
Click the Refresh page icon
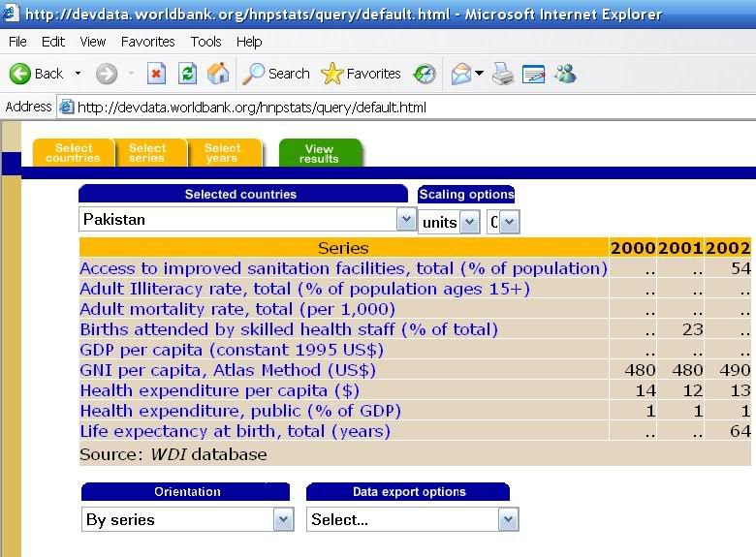[188, 74]
